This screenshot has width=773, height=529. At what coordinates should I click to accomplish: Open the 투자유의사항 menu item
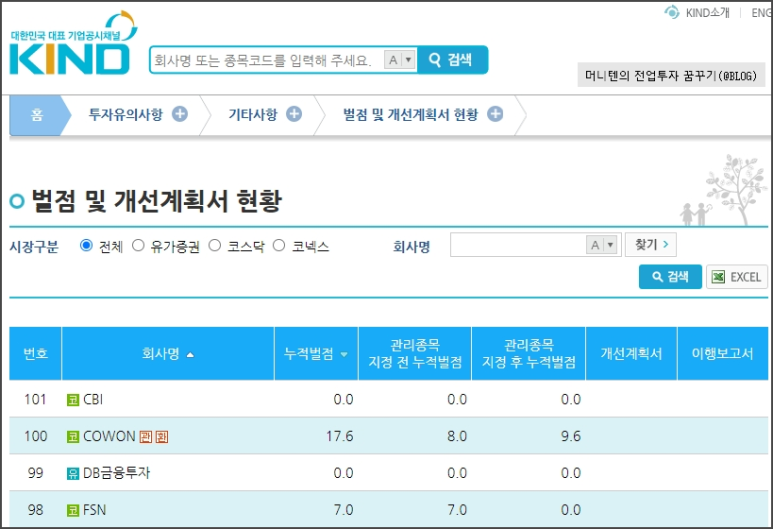tap(125, 114)
